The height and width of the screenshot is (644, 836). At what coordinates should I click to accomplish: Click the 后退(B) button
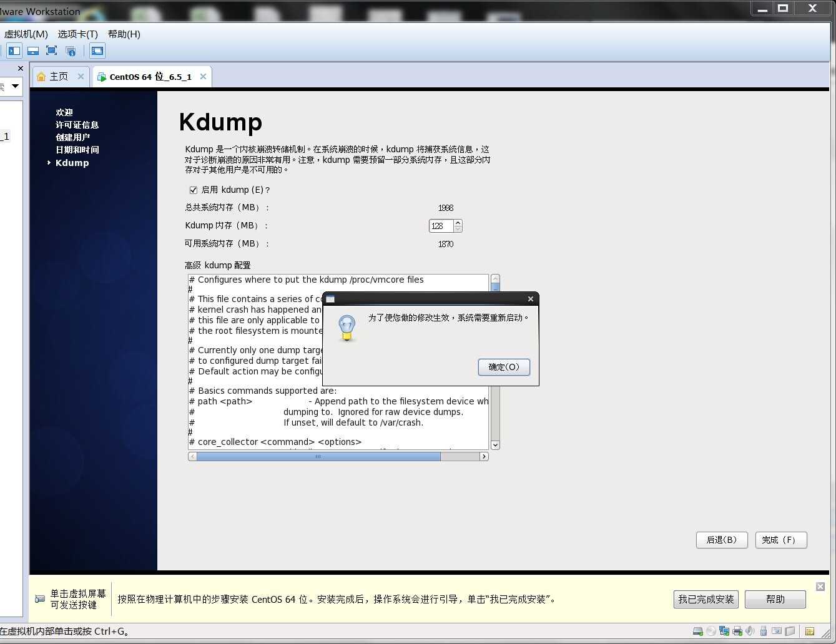(x=722, y=540)
